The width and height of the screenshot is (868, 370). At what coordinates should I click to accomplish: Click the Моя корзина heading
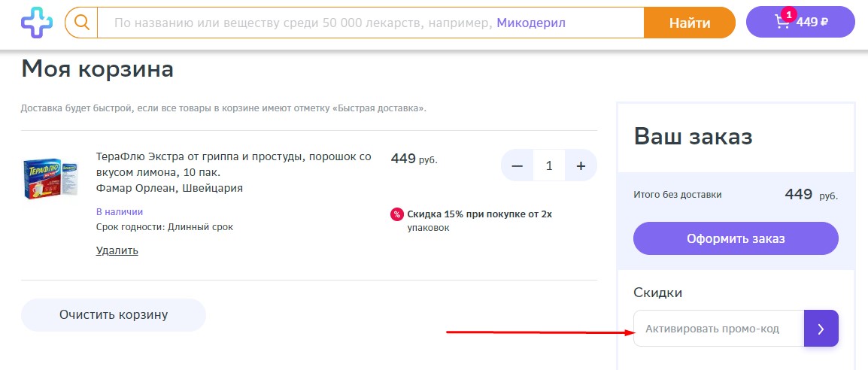pyautogui.click(x=98, y=69)
